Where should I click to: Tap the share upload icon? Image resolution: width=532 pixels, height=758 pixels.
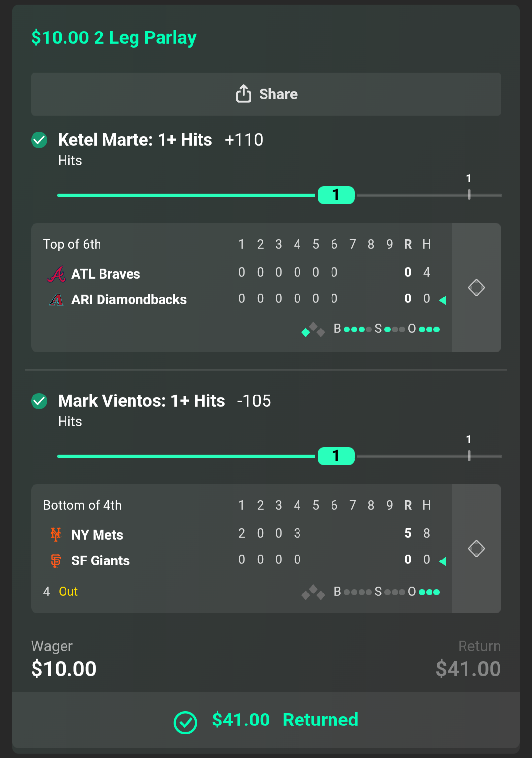pos(243,94)
